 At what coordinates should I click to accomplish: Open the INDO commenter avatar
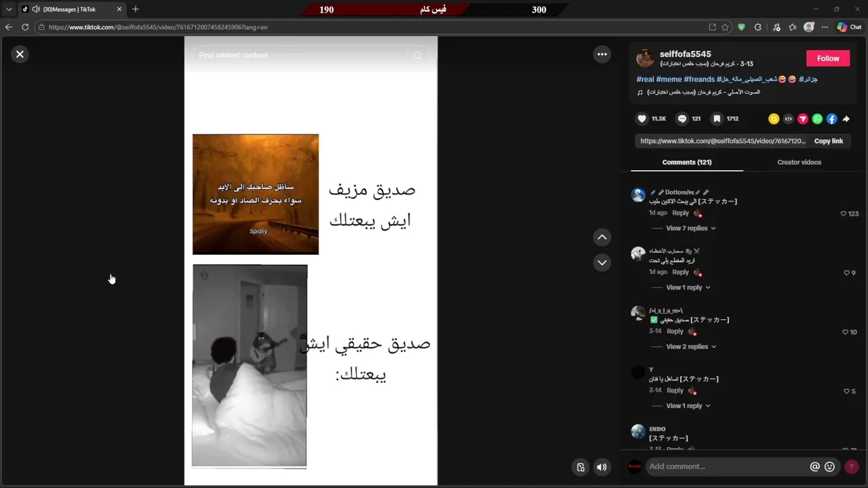(638, 432)
